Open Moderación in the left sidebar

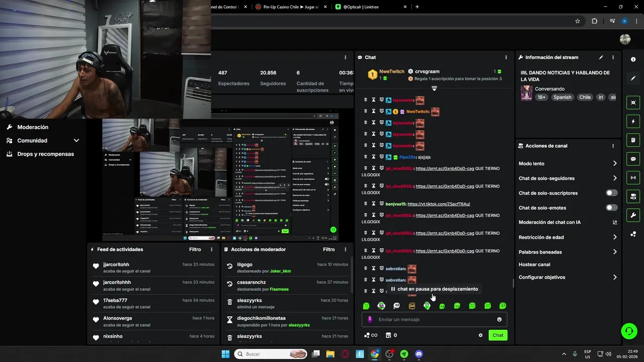pyautogui.click(x=33, y=127)
